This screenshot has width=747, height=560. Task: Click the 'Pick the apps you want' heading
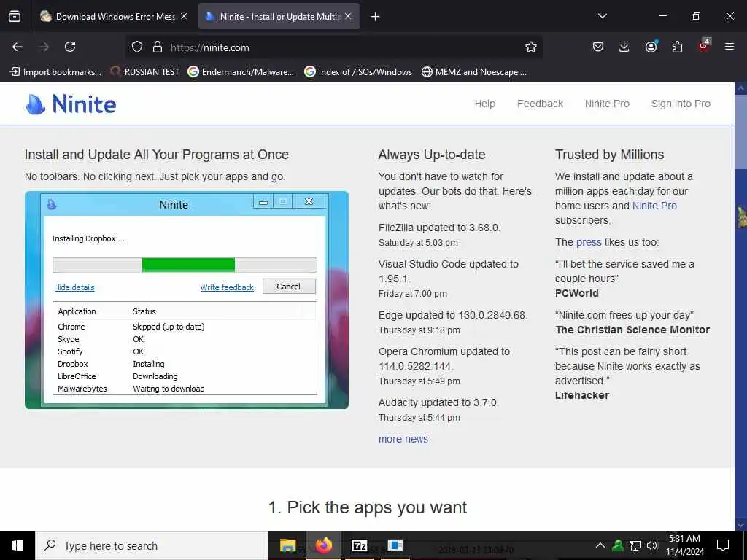pyautogui.click(x=368, y=507)
